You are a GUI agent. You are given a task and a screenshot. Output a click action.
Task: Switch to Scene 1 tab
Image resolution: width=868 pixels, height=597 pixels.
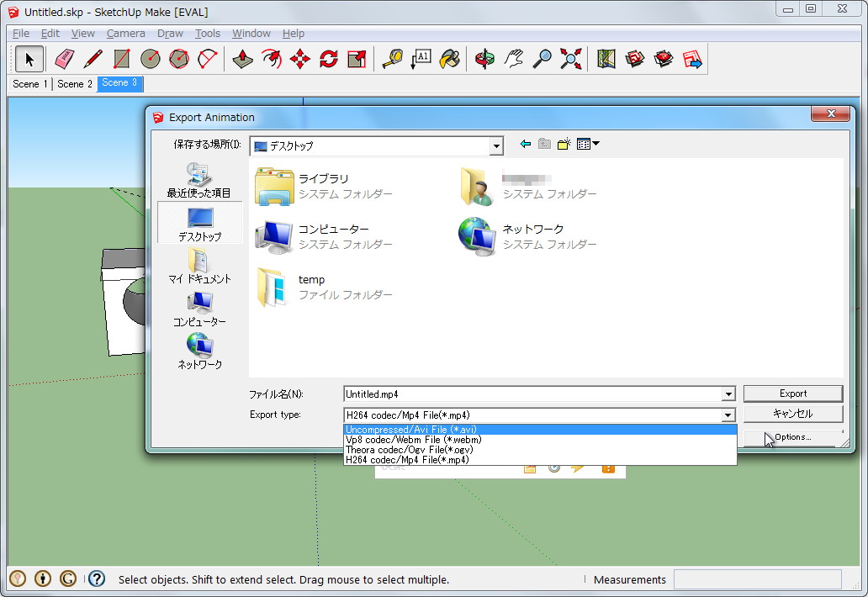tap(30, 83)
